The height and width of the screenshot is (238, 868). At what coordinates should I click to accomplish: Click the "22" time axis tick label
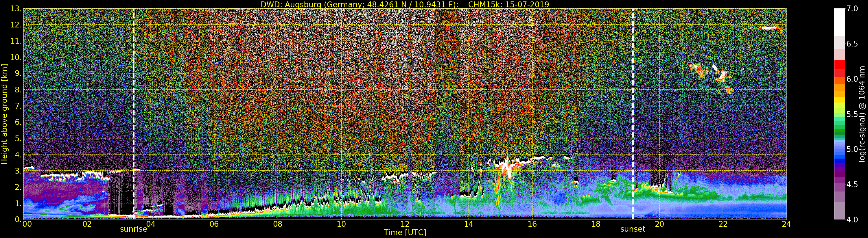tap(723, 224)
